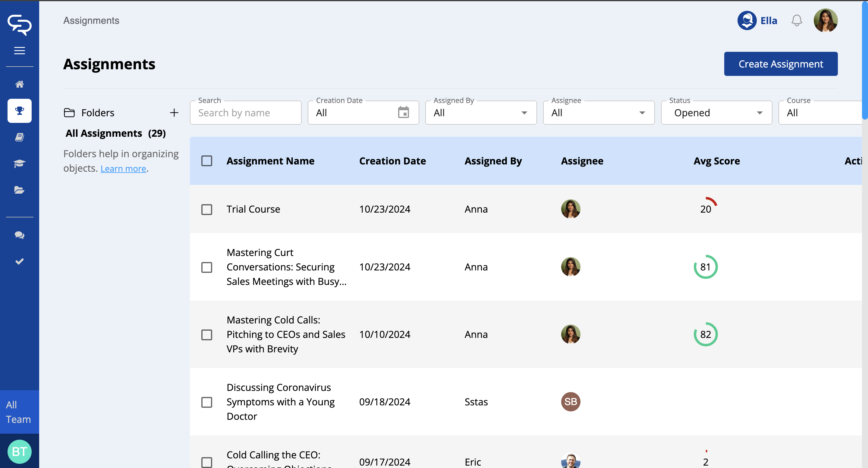The image size is (868, 468).
Task: Expand the Assigned By dropdown
Action: [x=480, y=113]
